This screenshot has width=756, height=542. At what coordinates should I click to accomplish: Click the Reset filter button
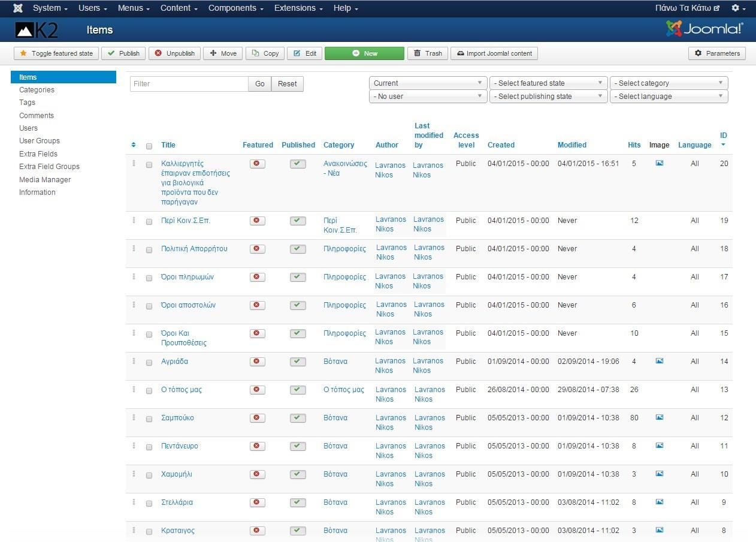click(x=288, y=84)
